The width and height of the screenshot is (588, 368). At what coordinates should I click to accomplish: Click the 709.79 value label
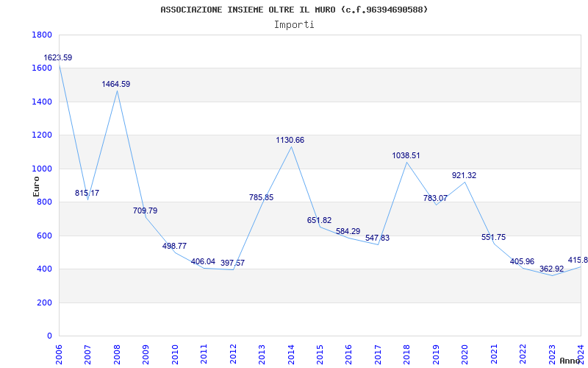point(145,210)
